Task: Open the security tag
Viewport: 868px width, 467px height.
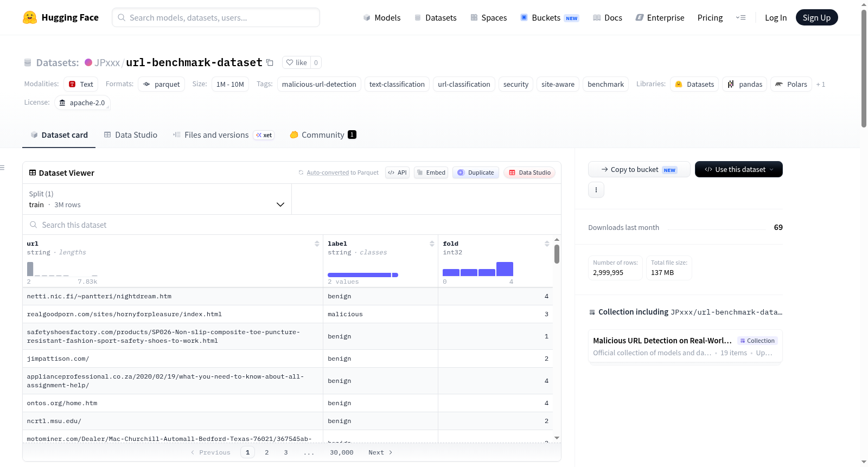Action: tap(516, 84)
